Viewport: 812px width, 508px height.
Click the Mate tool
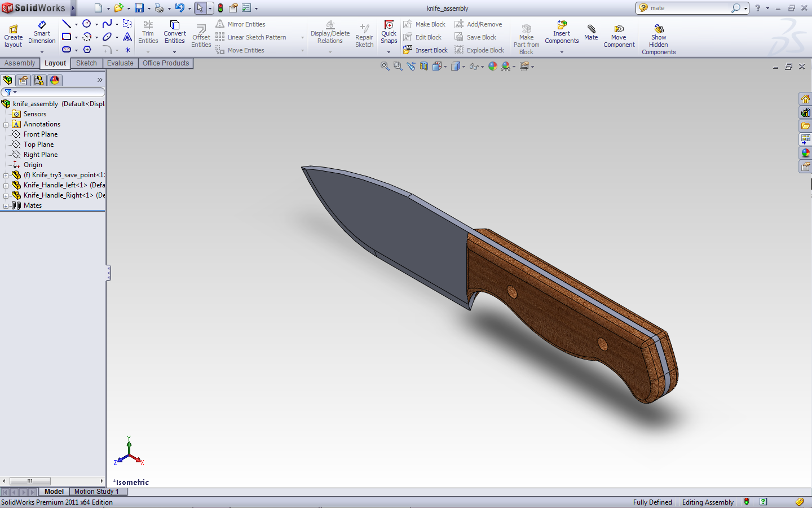point(591,33)
